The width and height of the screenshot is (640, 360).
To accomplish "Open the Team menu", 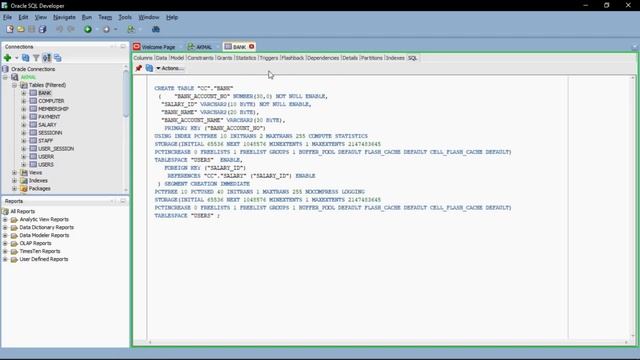I will tap(105, 17).
